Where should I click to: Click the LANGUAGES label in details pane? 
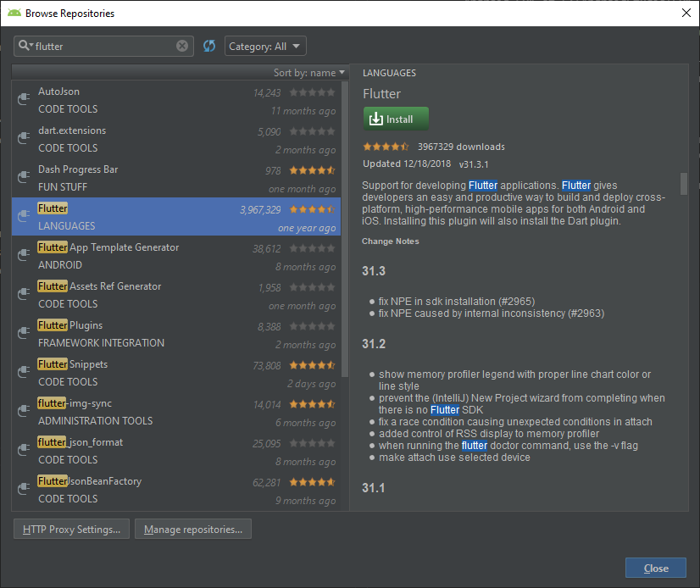[389, 73]
